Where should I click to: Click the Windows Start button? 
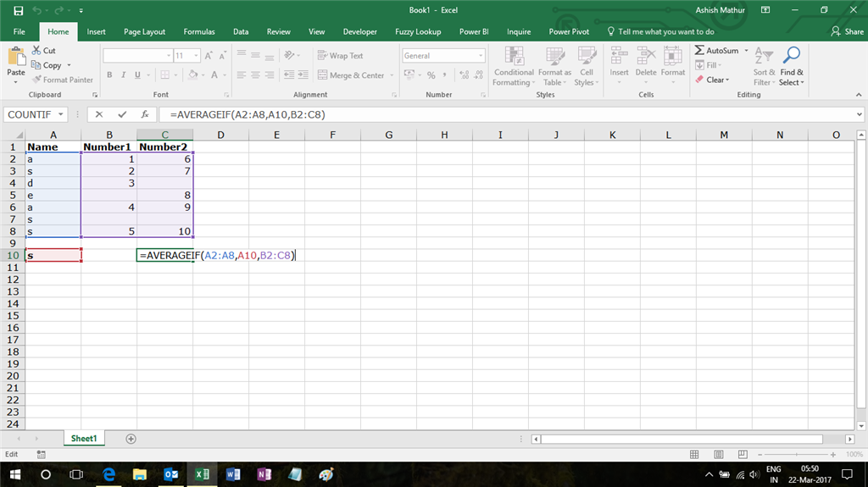click(x=15, y=474)
